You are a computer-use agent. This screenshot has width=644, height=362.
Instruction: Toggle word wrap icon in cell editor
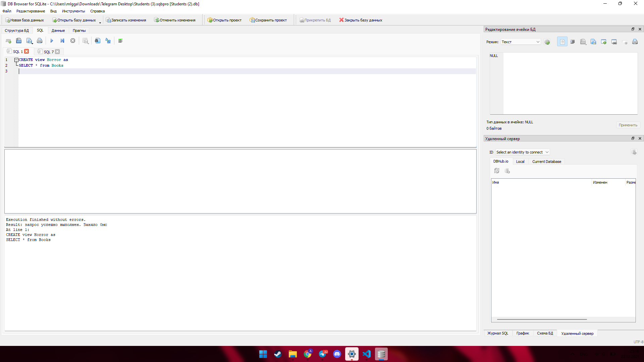point(573,42)
